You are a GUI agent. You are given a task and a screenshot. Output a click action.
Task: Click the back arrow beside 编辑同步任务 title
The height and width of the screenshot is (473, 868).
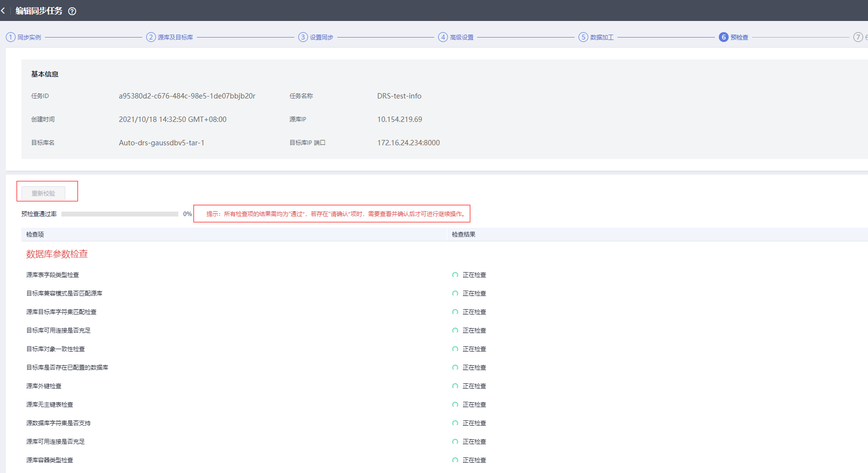point(4,10)
